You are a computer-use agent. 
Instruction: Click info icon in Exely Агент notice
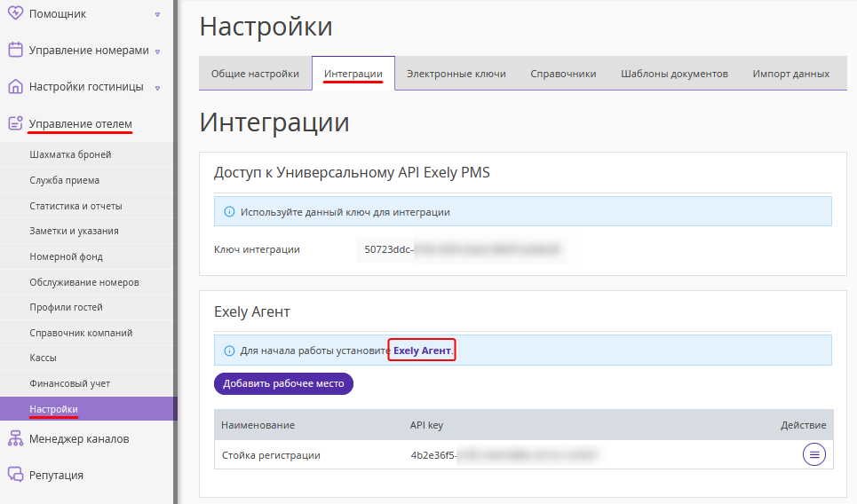coord(229,350)
